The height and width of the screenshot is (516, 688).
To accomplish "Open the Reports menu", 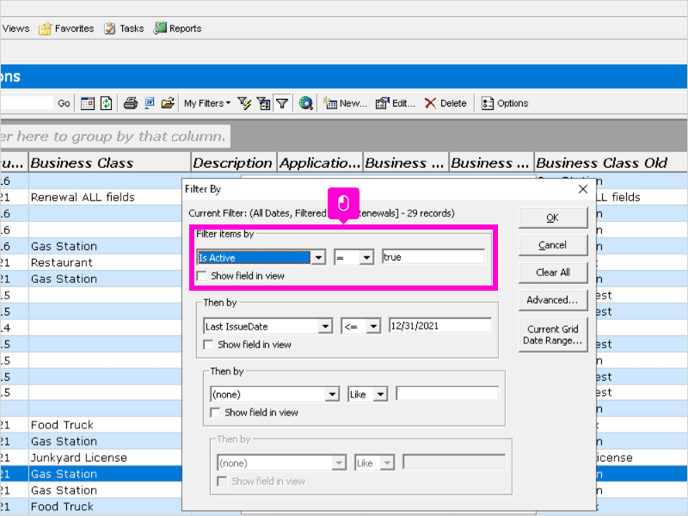I will [178, 29].
